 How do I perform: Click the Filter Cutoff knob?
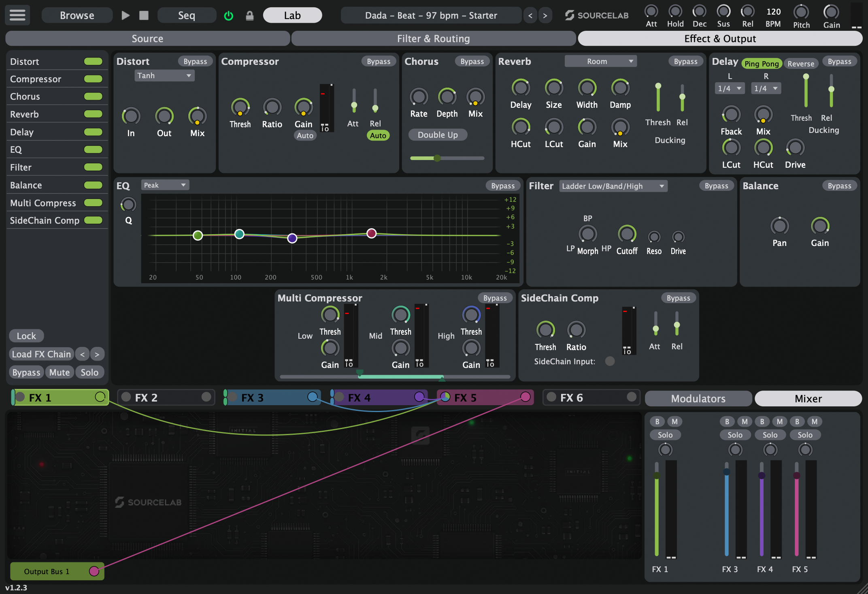627,234
